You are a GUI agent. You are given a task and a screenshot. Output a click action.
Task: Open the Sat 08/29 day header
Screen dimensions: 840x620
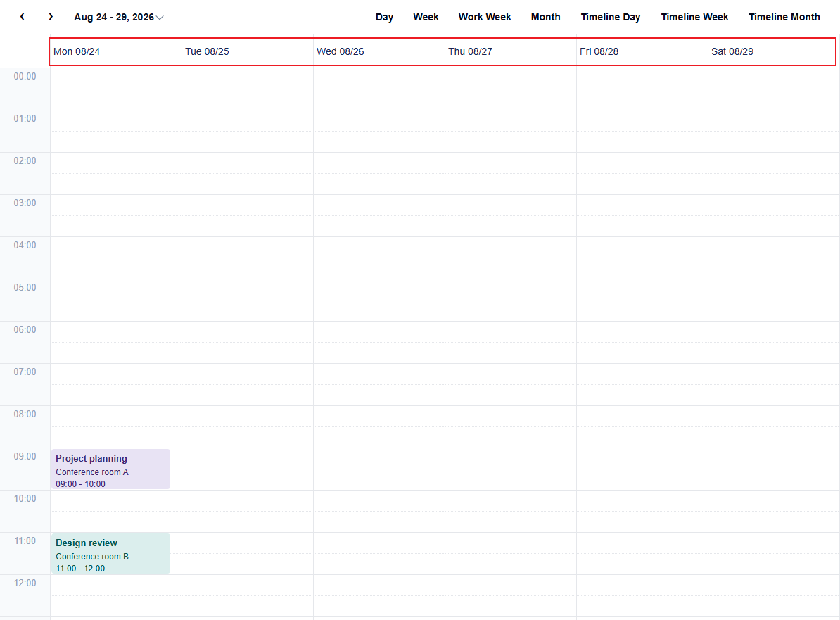(772, 51)
